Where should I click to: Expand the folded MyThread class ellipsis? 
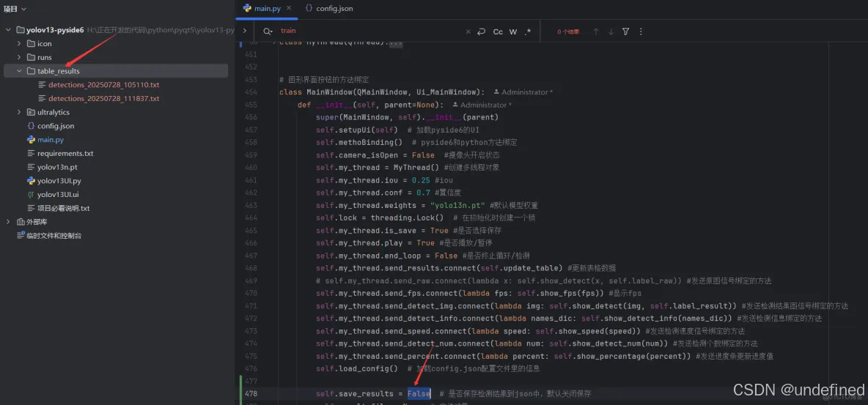396,42
